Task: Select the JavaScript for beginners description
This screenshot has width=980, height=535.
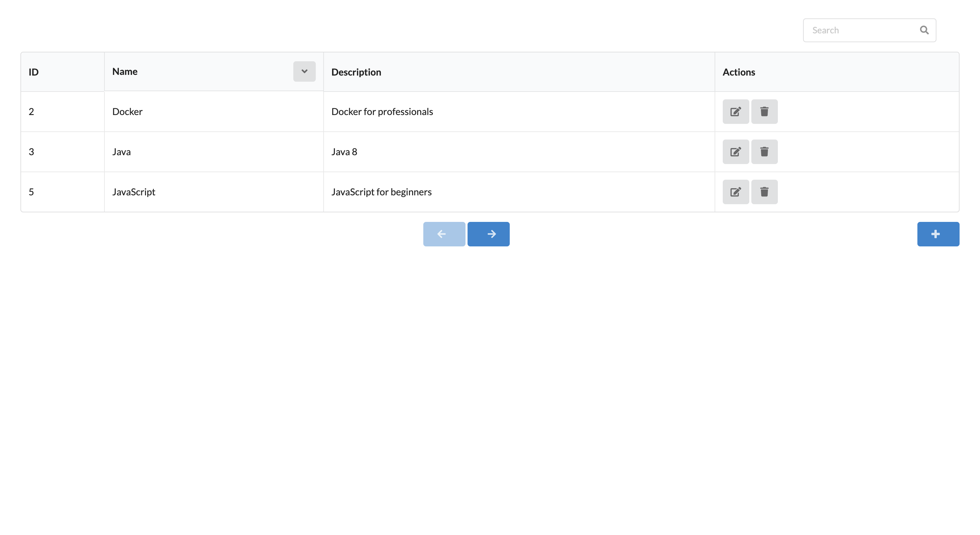Action: tap(381, 192)
